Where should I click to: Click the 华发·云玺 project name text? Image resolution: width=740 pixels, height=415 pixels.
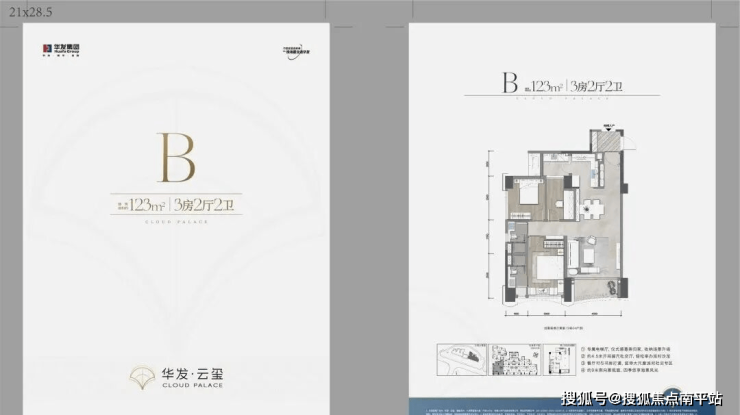tap(192, 374)
